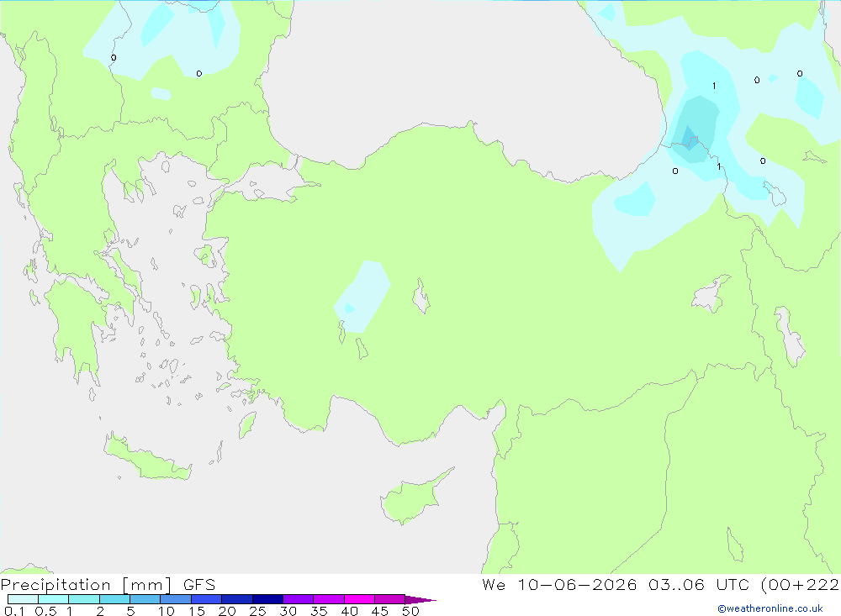Pick the 10–15 mm legend swatch

coord(176,599)
